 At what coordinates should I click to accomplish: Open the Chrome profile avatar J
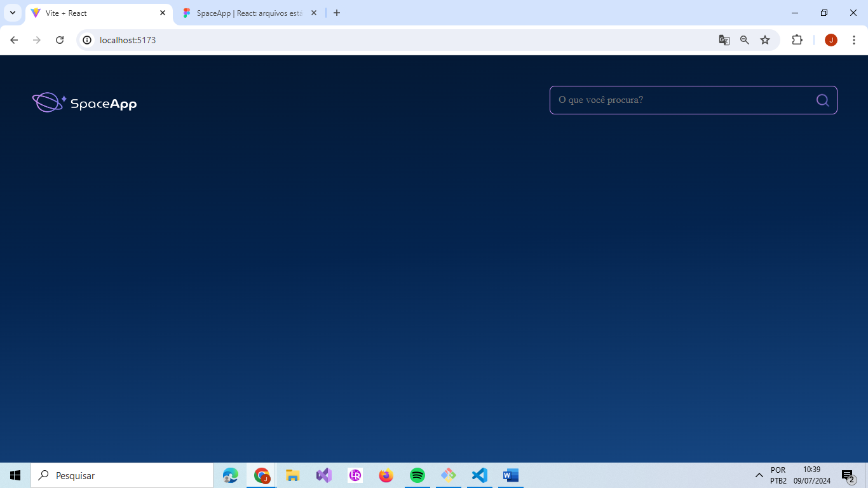click(x=831, y=40)
